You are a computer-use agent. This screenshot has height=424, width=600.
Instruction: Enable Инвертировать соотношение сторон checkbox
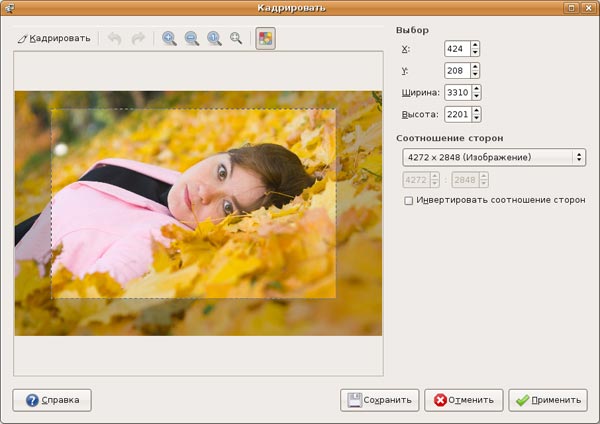408,200
